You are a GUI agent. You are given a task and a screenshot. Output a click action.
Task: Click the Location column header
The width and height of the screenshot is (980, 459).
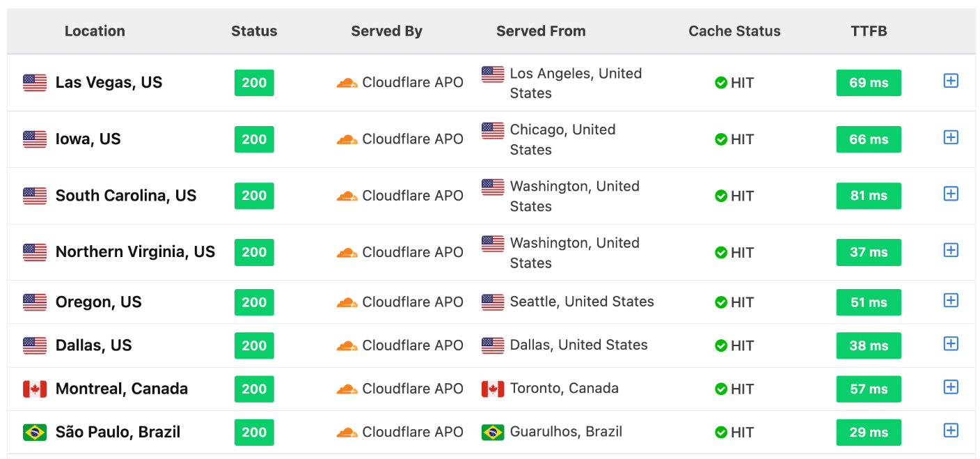(95, 31)
